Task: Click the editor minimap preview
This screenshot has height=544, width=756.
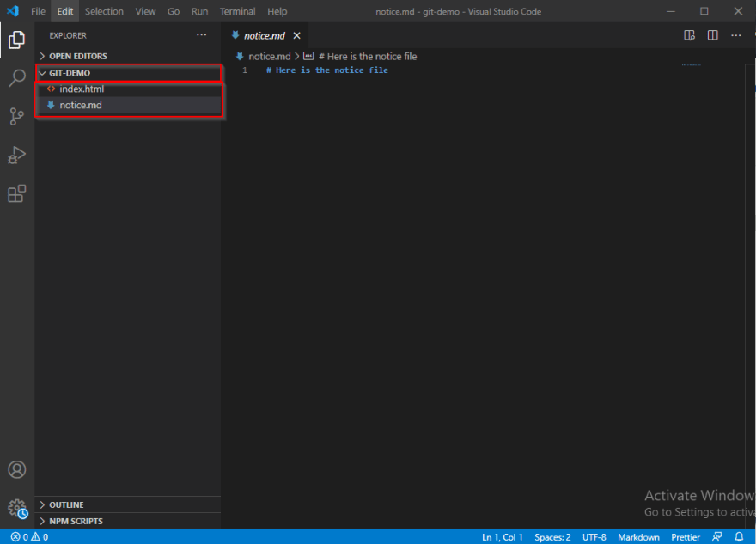Action: pyautogui.click(x=692, y=64)
